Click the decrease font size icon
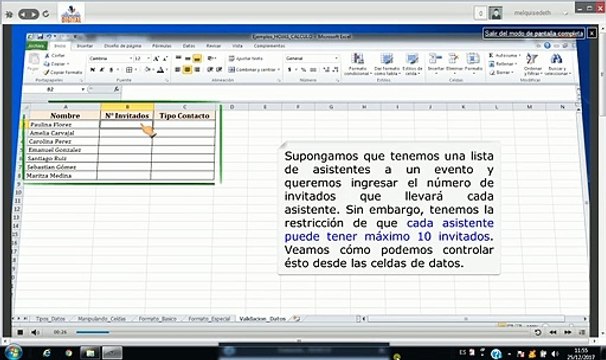This screenshot has width=606, height=360. pos(165,58)
